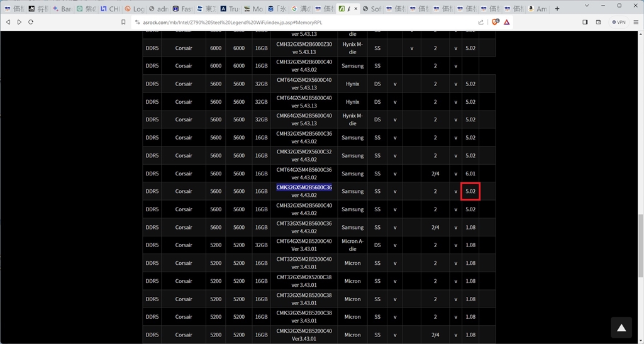
Task: Click the highlighted CMK32GX5M2B5600C36 module text
Action: click(304, 187)
